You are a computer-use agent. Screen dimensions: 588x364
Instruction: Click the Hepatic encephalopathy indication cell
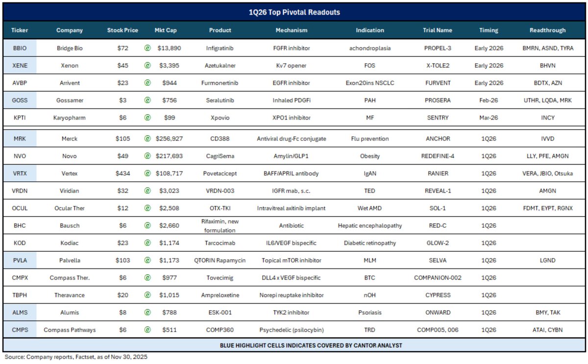tap(370, 225)
